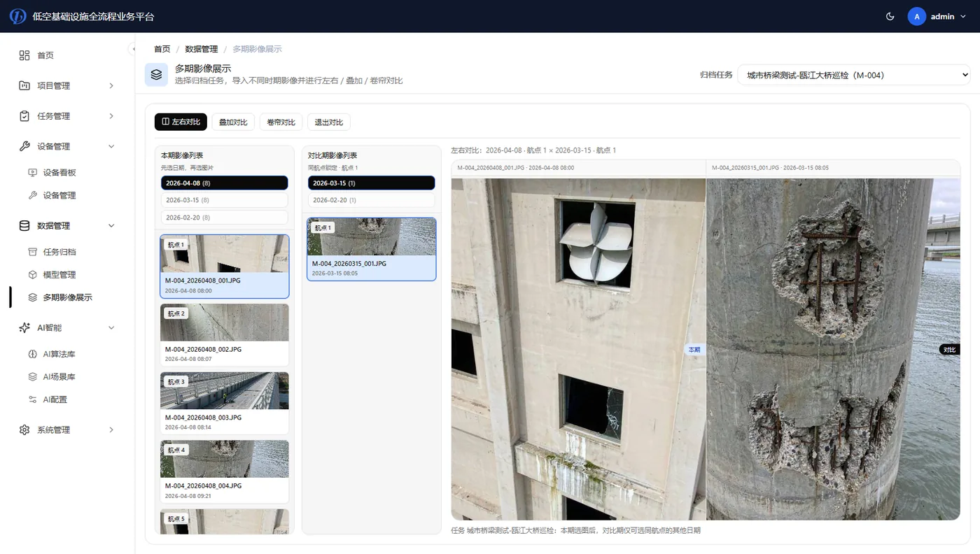Select thumbnail M-004_20260408_004.JPG
980x554 pixels.
(224, 471)
